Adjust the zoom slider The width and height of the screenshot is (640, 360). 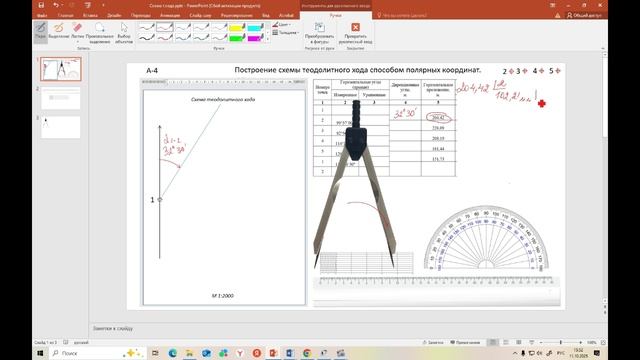[561, 342]
